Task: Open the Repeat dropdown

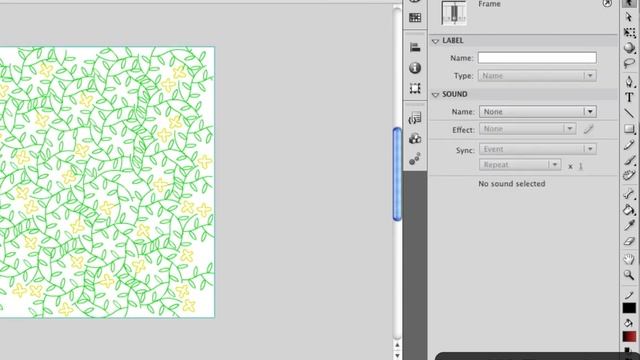Action: (x=520, y=165)
